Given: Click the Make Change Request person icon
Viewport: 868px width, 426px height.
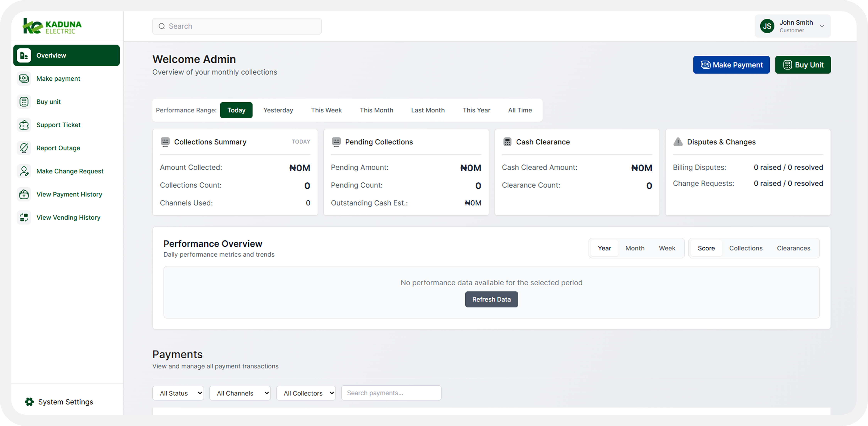Looking at the screenshot, I should [24, 171].
